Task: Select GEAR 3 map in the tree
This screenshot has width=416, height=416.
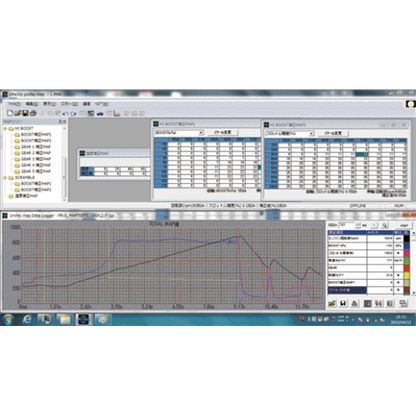Action: click(x=36, y=159)
